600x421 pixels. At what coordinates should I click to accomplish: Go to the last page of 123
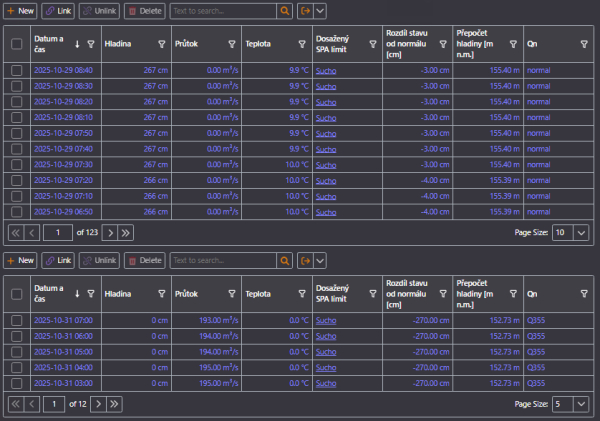125,232
